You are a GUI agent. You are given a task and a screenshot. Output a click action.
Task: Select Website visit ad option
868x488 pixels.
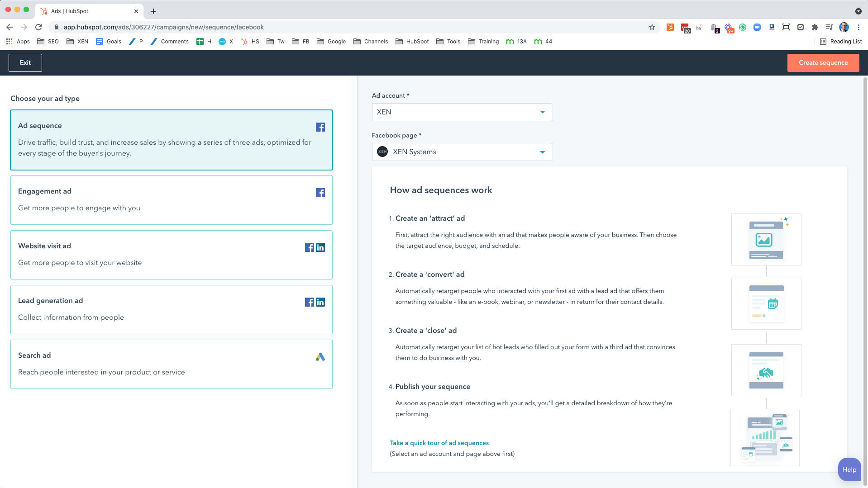point(172,255)
